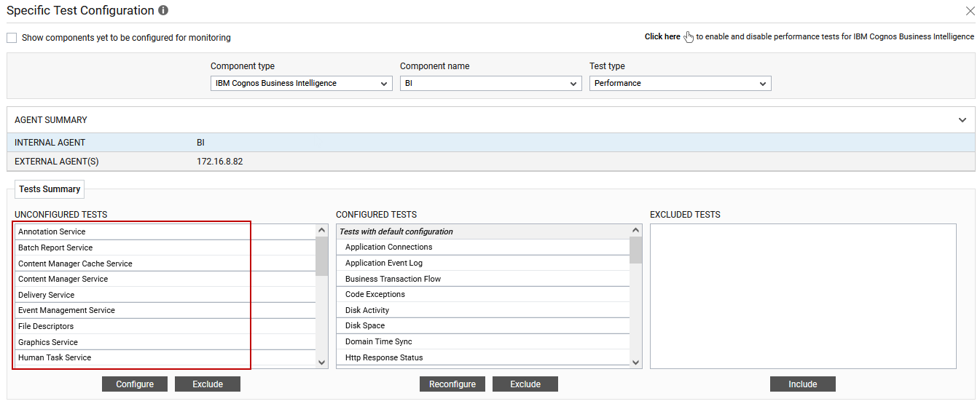This screenshot has height=404, width=980.
Task: Select Content Manager Service test
Action: pyautogui.click(x=165, y=279)
